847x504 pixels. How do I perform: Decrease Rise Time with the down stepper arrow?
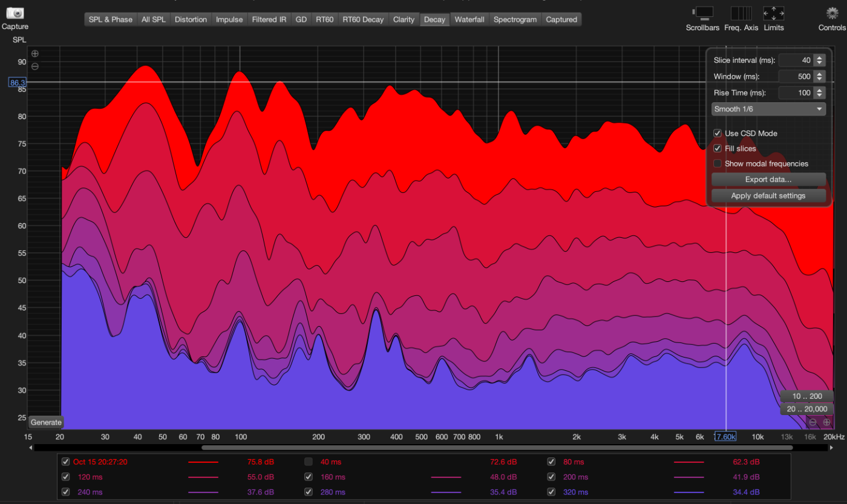[819, 96]
